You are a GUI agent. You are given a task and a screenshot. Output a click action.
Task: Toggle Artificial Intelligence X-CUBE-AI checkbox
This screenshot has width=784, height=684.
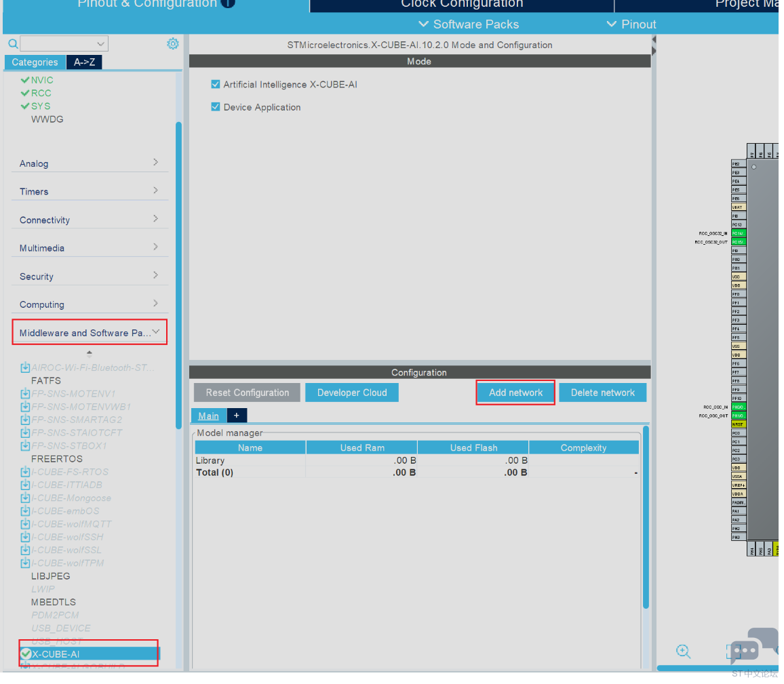(216, 84)
